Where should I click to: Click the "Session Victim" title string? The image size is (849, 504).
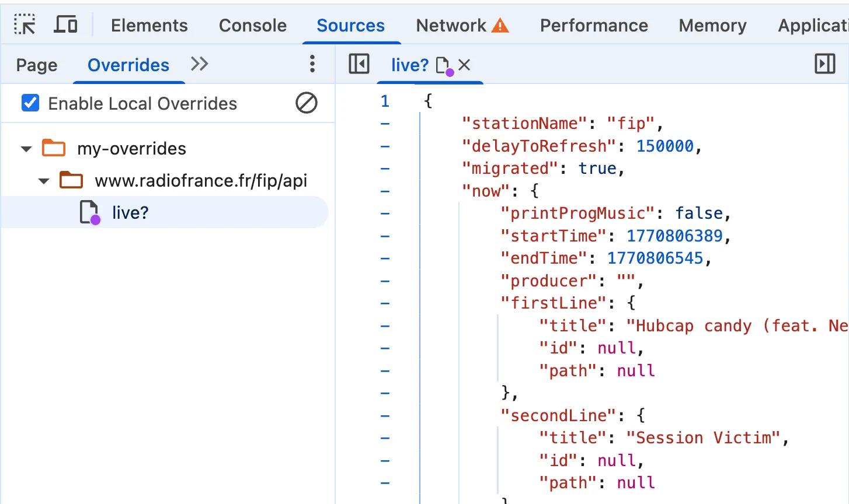tap(704, 438)
